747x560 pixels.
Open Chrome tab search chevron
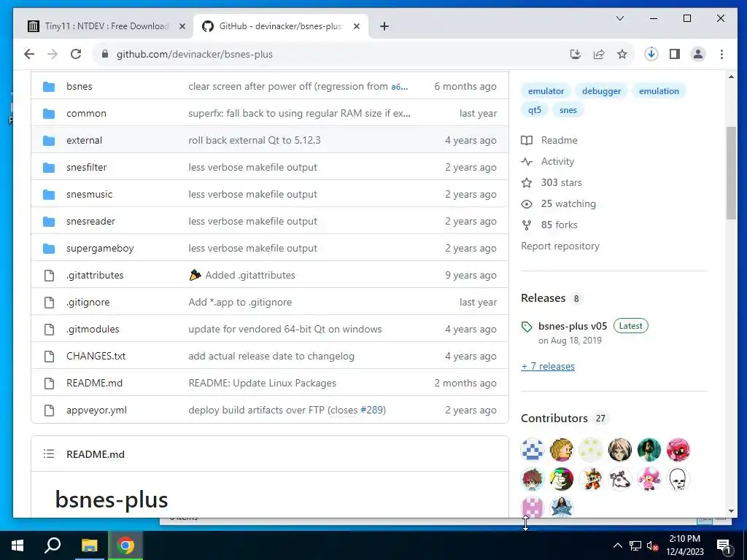coord(620,18)
